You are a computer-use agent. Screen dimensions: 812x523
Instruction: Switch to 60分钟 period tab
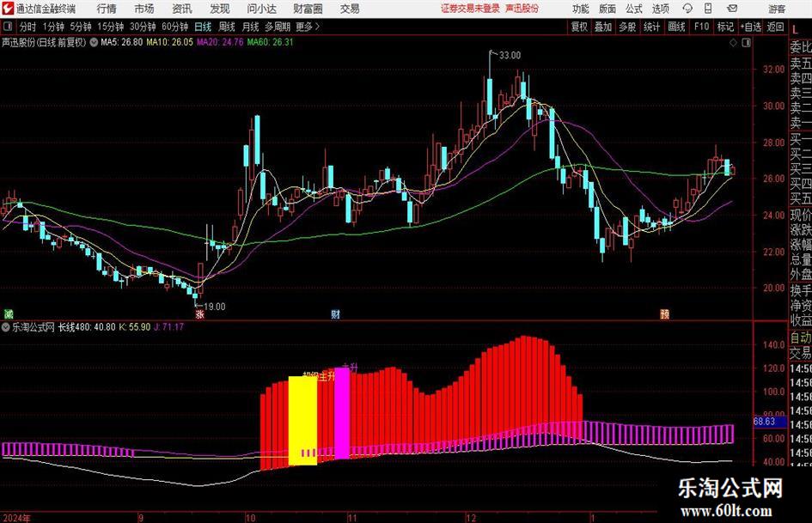point(174,27)
